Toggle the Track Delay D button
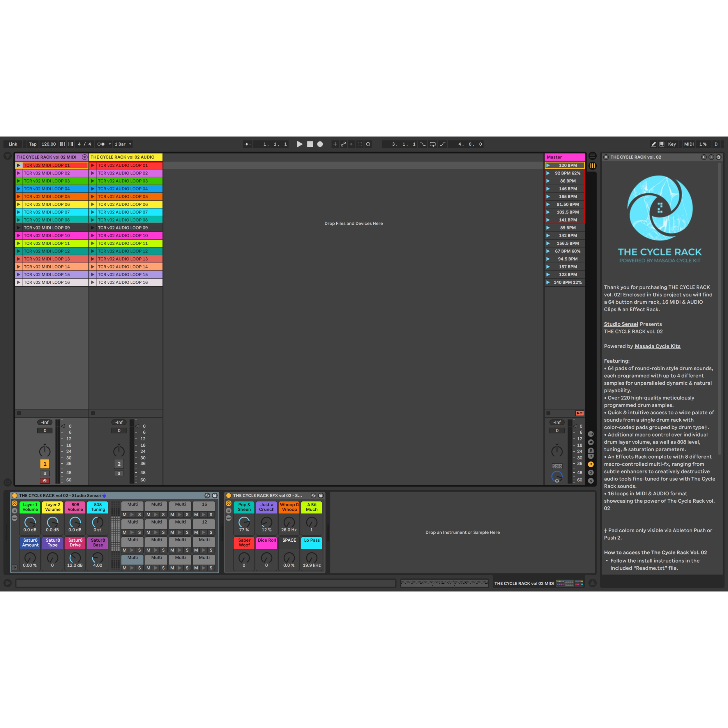This screenshot has width=728, height=728. tap(591, 473)
